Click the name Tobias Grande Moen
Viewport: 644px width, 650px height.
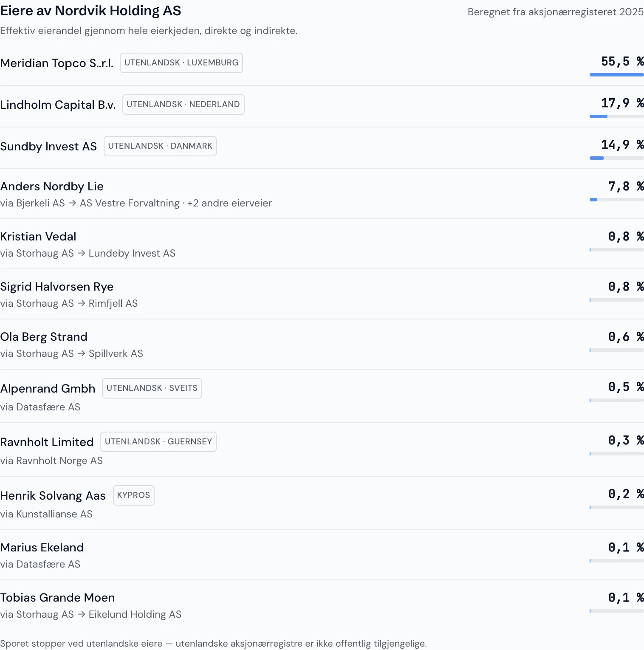(57, 597)
